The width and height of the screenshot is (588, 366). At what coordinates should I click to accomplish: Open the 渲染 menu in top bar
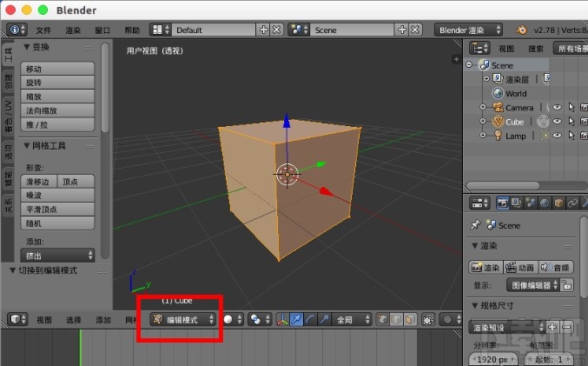point(73,30)
